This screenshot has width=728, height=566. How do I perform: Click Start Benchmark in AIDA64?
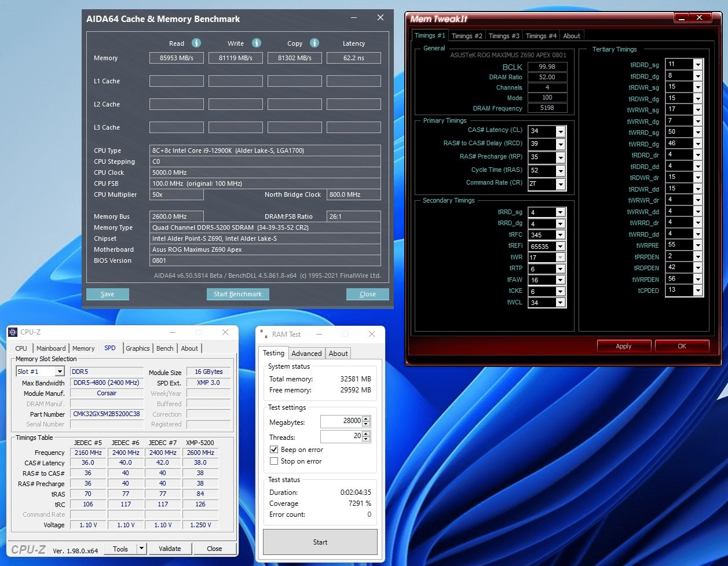pos(237,294)
